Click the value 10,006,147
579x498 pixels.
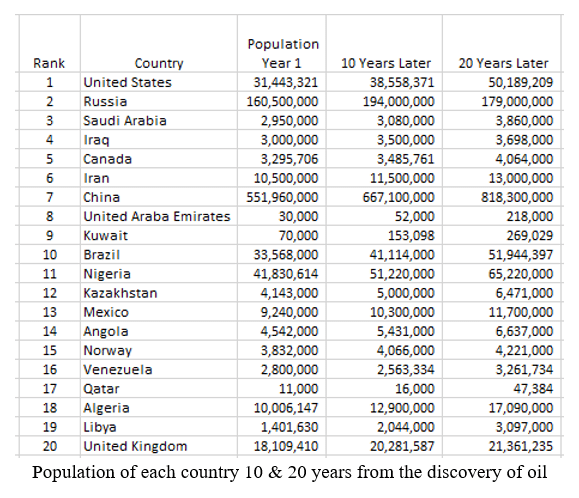[285, 408]
